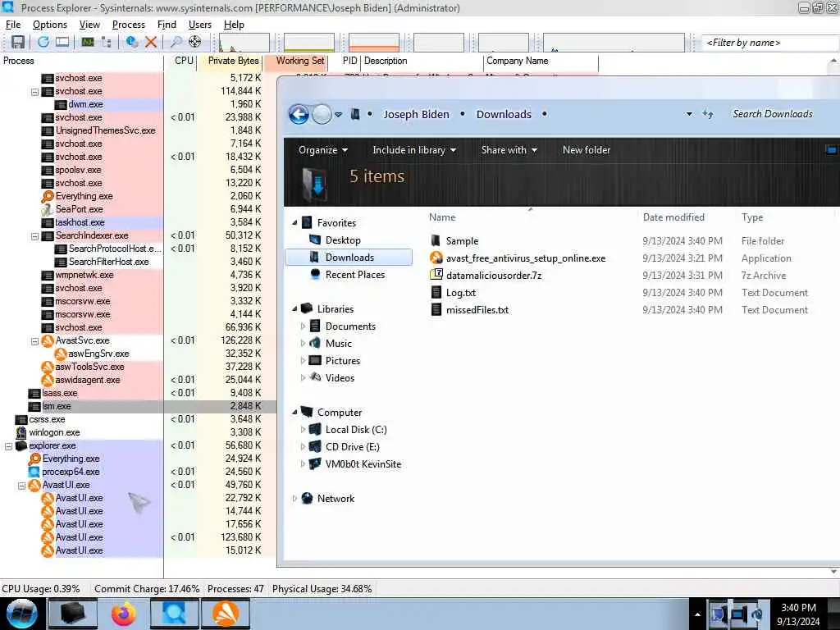Expand the Documents library node
840x630 pixels.
[303, 326]
